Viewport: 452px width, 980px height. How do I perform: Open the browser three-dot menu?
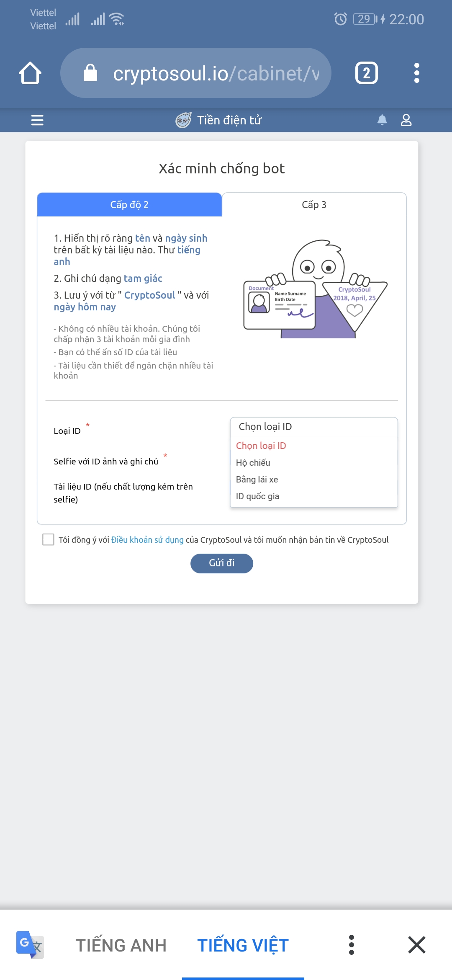point(416,73)
